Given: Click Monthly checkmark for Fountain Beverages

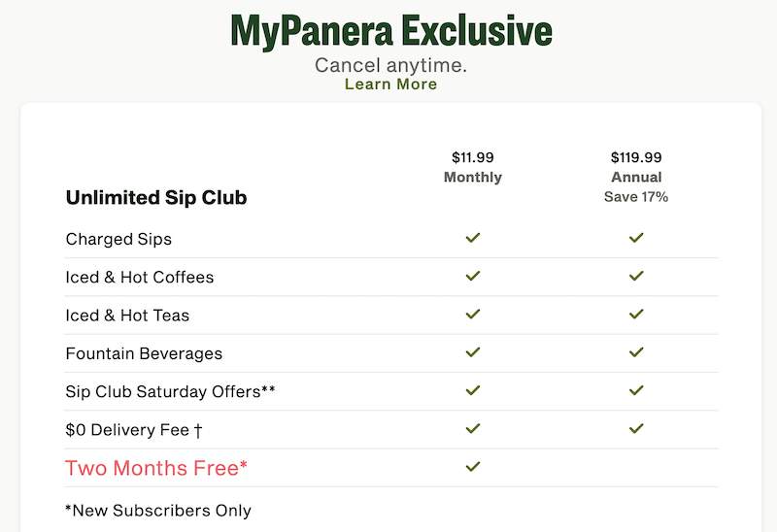Looking at the screenshot, I should pyautogui.click(x=473, y=352).
